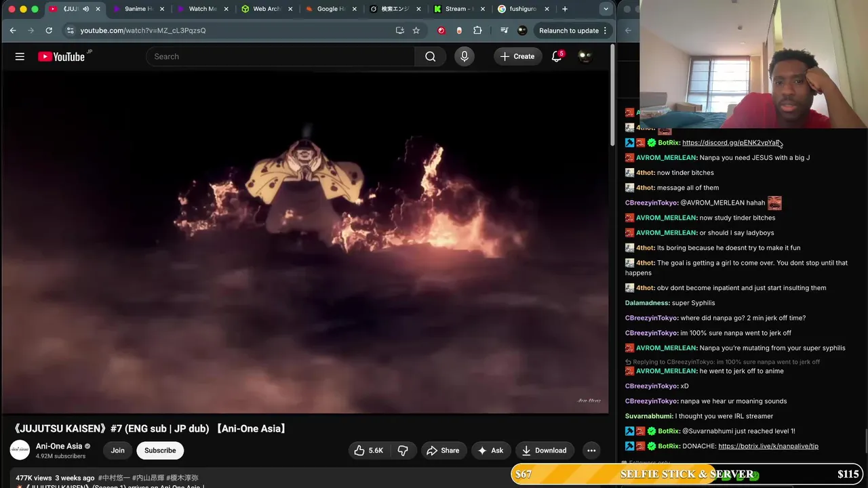
Task: Open more actions ellipsis under the video
Action: tap(591, 451)
